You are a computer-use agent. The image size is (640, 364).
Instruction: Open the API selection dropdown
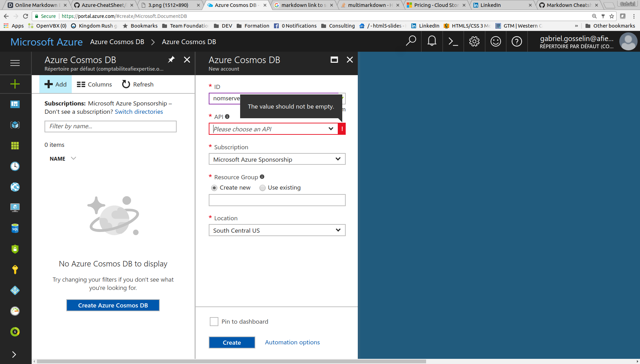coord(273,129)
